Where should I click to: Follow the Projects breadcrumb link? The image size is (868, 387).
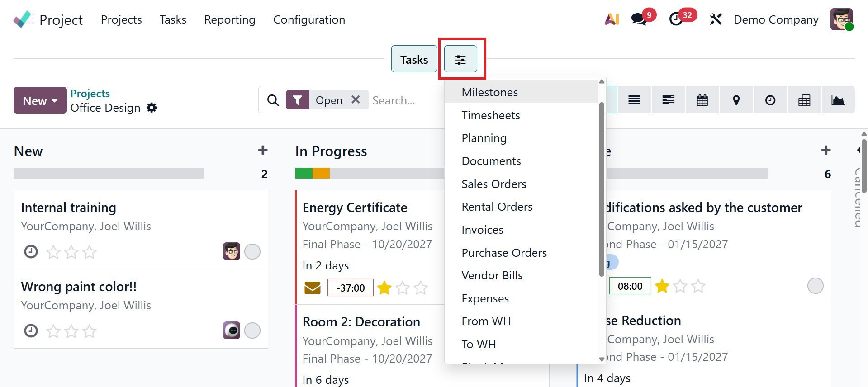(x=90, y=93)
